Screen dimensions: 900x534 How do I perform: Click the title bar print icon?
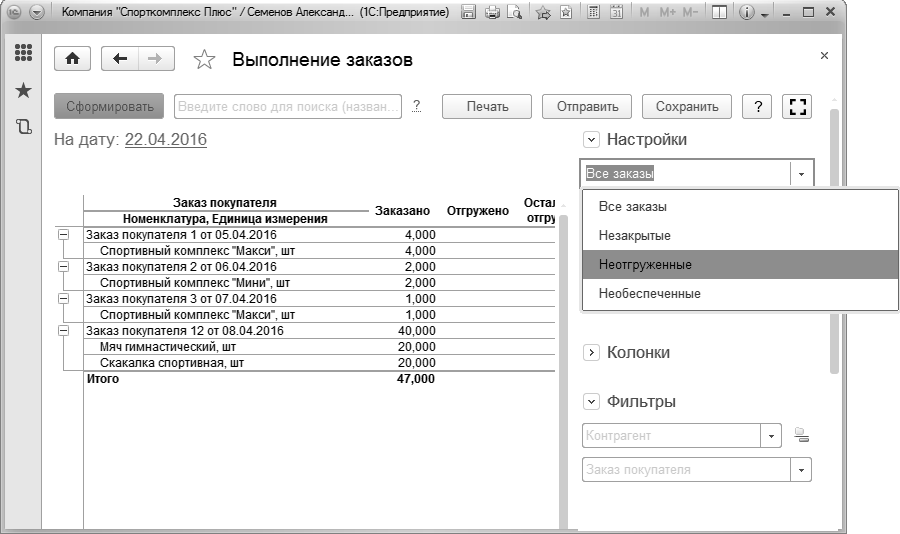492,13
